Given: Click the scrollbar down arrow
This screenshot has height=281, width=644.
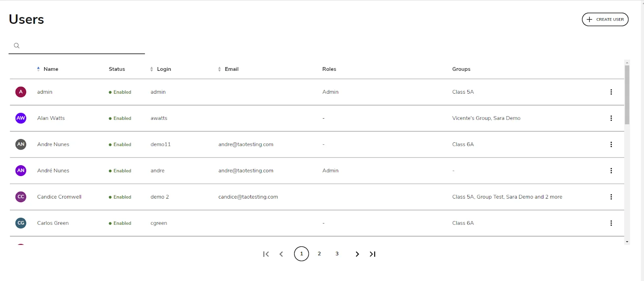Looking at the screenshot, I should (627, 242).
